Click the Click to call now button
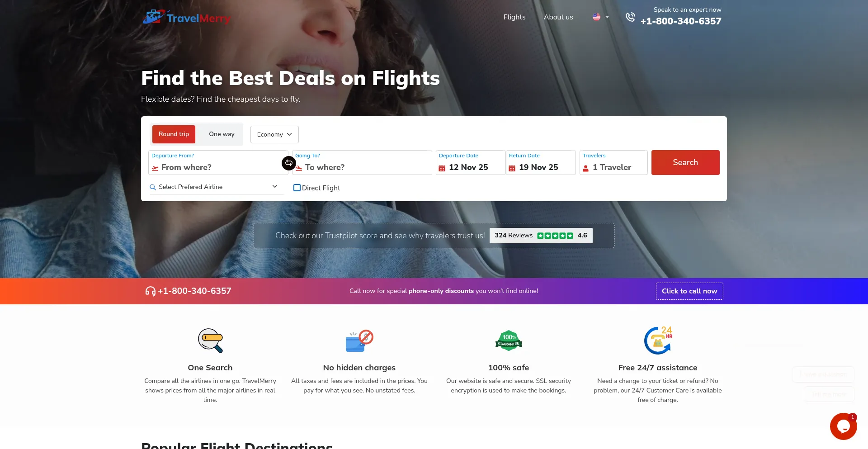The height and width of the screenshot is (449, 868). [x=689, y=291]
